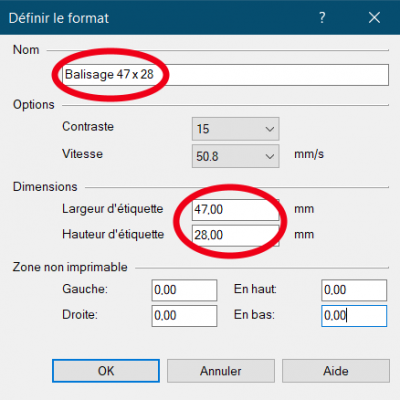
Task: Select the En haut margin input field
Action: pyautogui.click(x=354, y=290)
